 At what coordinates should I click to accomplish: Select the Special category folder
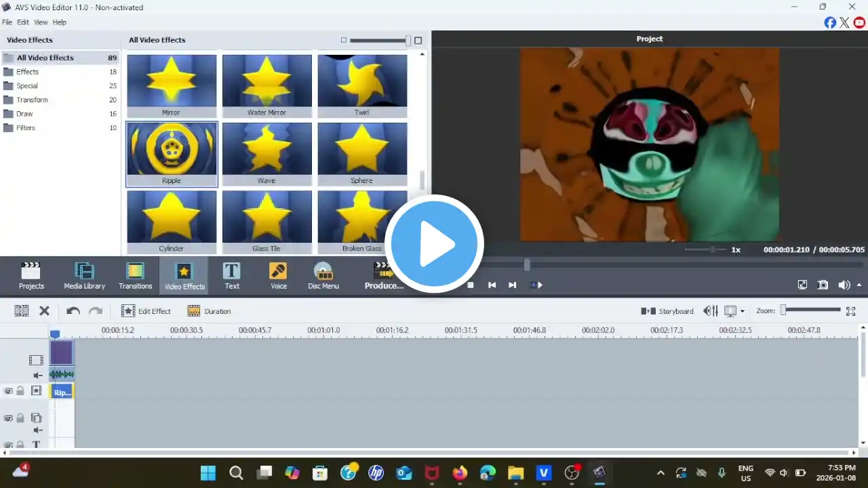tap(60, 86)
